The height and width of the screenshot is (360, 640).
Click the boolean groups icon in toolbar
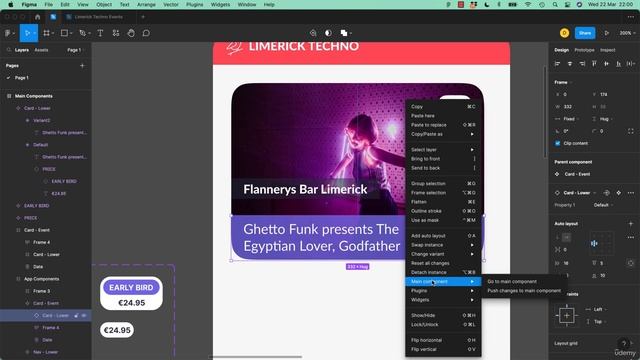pyautogui.click(x=344, y=33)
